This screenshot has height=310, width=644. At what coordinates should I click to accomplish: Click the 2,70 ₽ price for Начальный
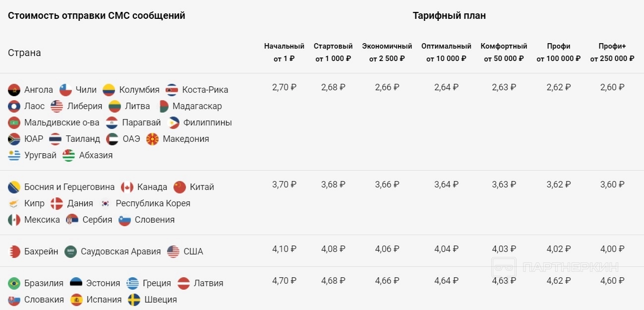tap(284, 87)
